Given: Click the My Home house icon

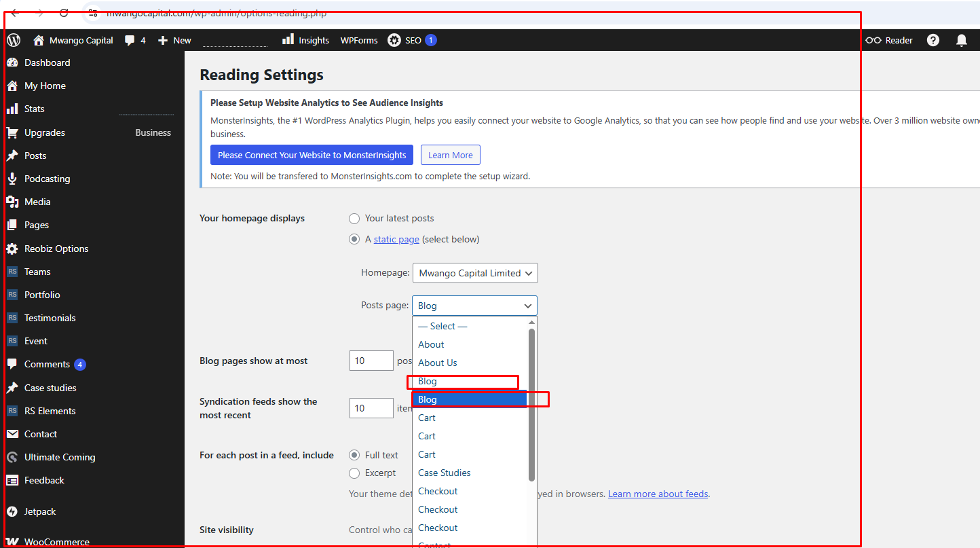Looking at the screenshot, I should (x=12, y=86).
